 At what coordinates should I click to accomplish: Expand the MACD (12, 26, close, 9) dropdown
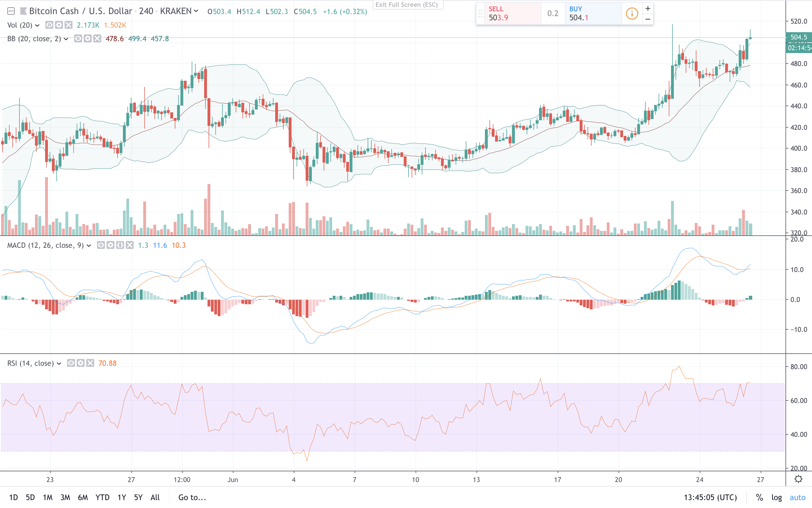pos(89,246)
